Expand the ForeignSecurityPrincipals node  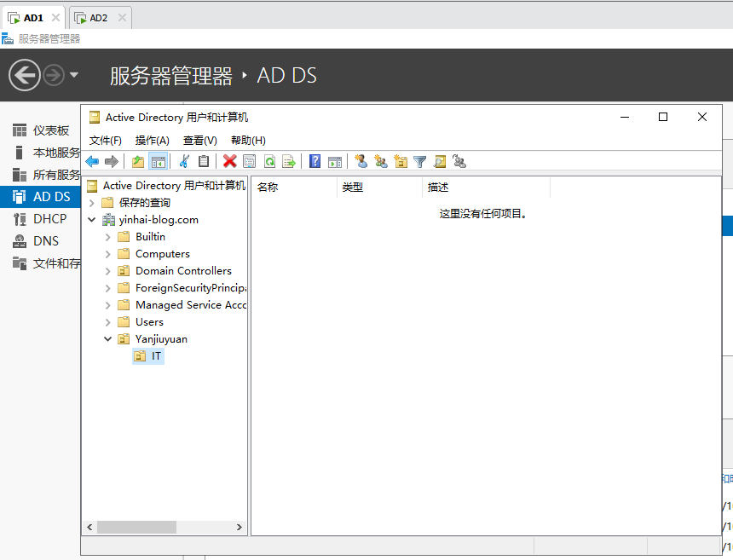coord(108,288)
